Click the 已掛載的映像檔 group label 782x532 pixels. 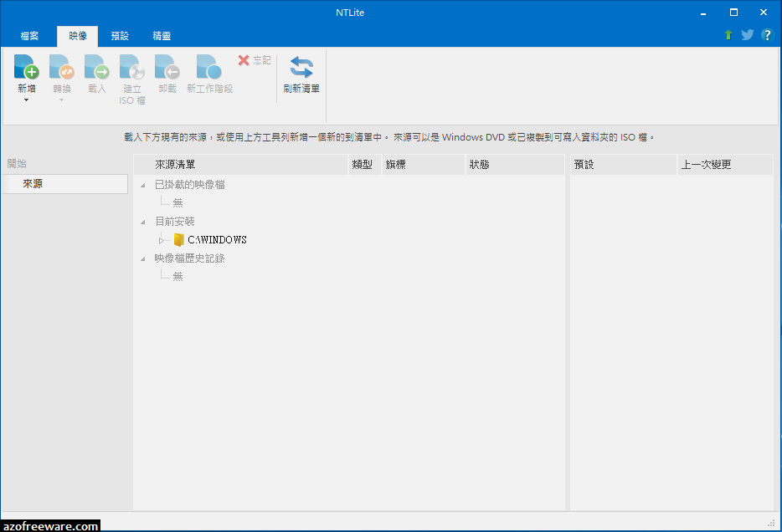(189, 185)
